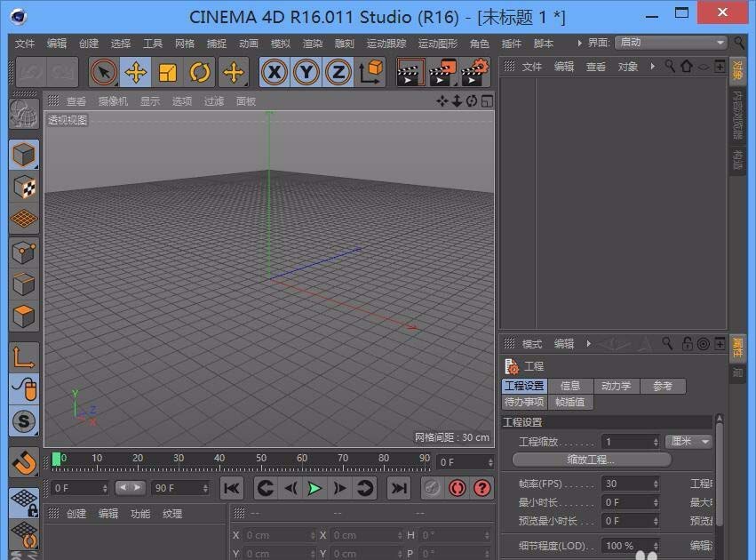Select the Scale tool
This screenshot has height=560, width=756.
(169, 72)
